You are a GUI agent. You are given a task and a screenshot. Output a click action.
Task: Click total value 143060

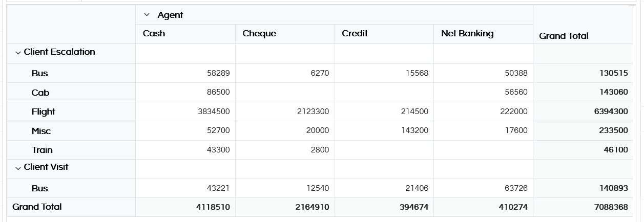coord(614,93)
